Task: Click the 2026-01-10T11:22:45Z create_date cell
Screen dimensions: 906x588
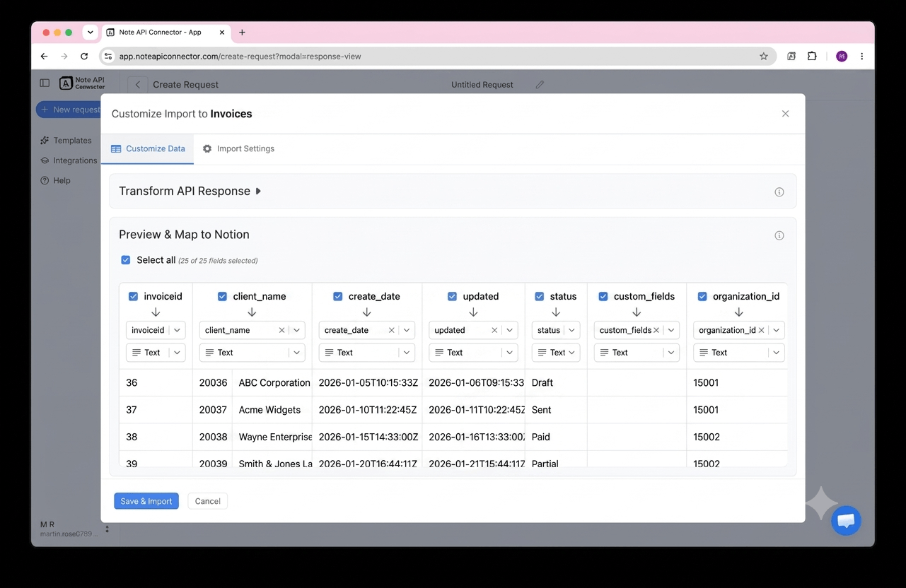Action: coord(367,410)
